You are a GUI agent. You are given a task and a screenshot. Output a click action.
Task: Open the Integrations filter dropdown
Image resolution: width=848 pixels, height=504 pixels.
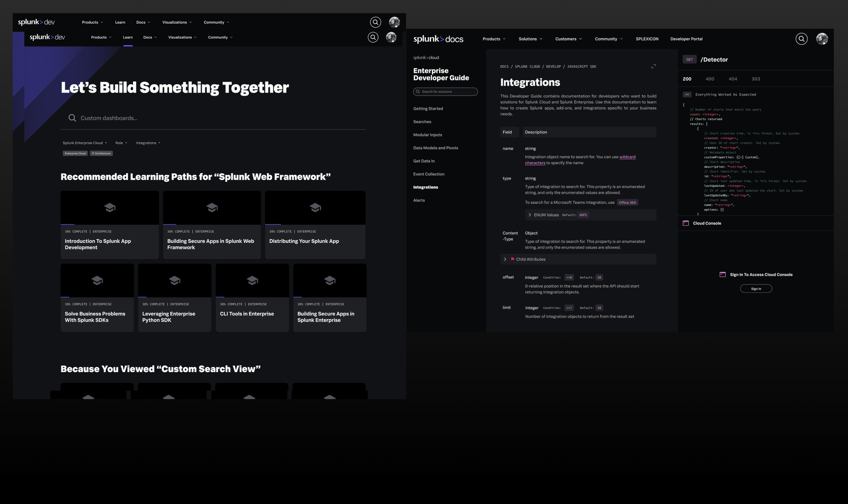coord(148,143)
